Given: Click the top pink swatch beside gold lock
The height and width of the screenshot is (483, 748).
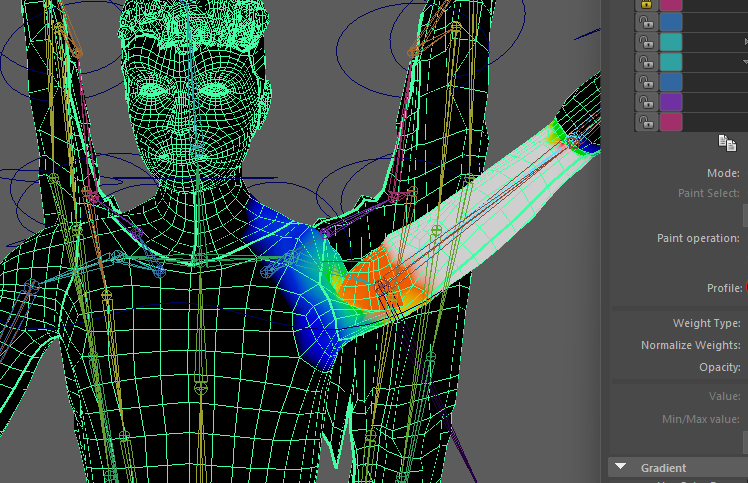Looking at the screenshot, I should tap(671, 4).
